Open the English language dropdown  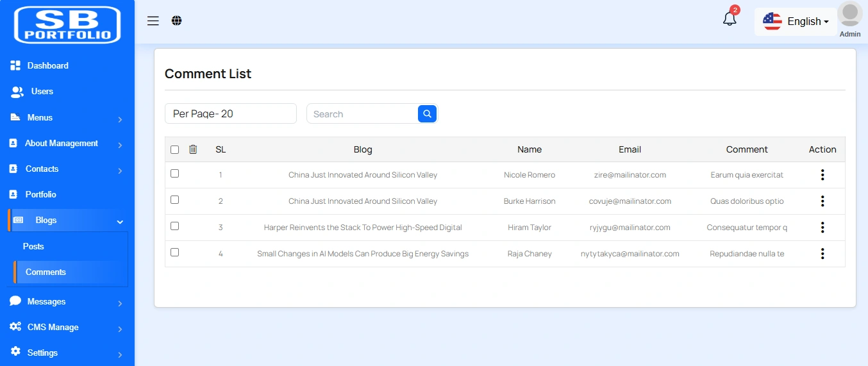click(796, 22)
